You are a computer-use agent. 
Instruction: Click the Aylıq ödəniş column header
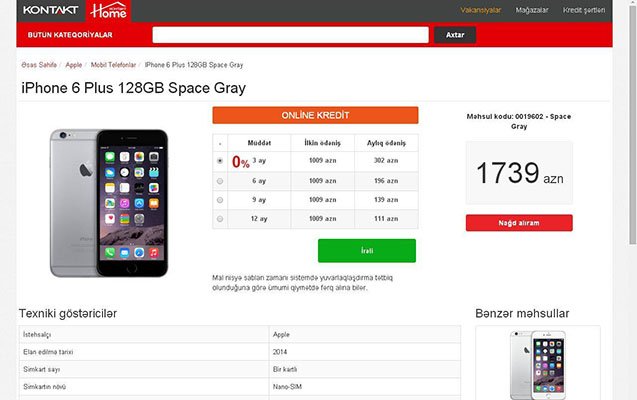tap(386, 143)
